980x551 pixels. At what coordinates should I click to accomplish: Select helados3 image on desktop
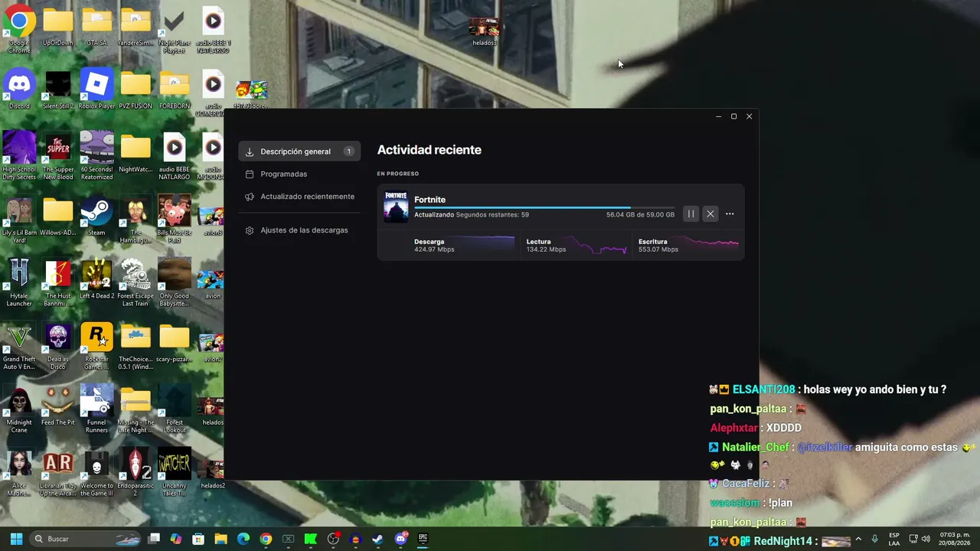pos(484,31)
